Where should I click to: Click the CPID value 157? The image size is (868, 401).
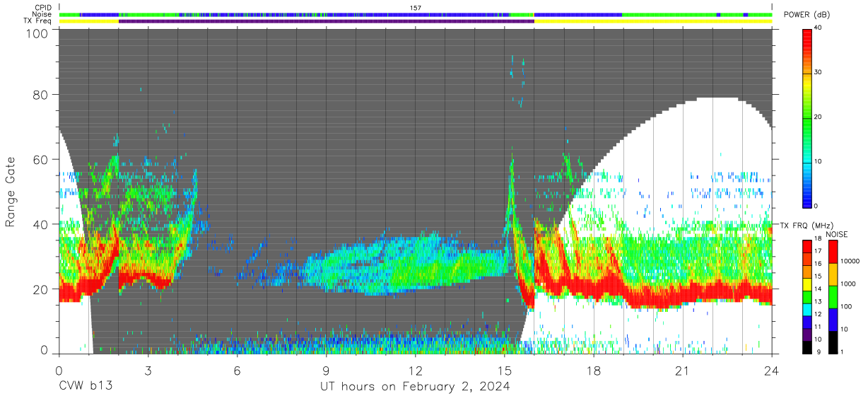tap(416, 8)
